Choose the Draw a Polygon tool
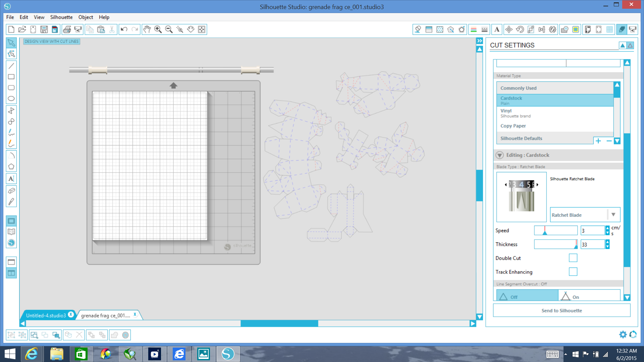The image size is (644, 362). tap(11, 167)
